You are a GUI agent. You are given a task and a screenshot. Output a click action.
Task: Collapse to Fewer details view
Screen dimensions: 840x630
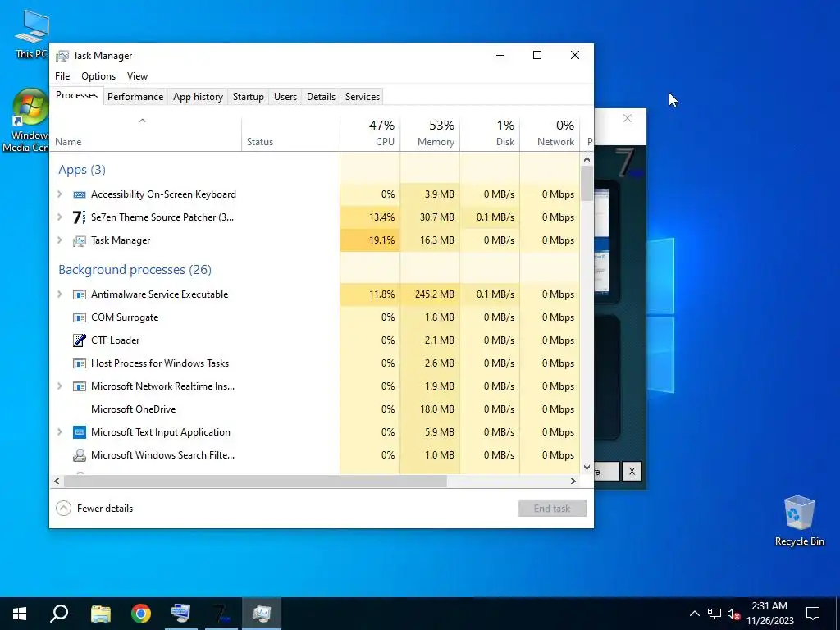tap(94, 509)
